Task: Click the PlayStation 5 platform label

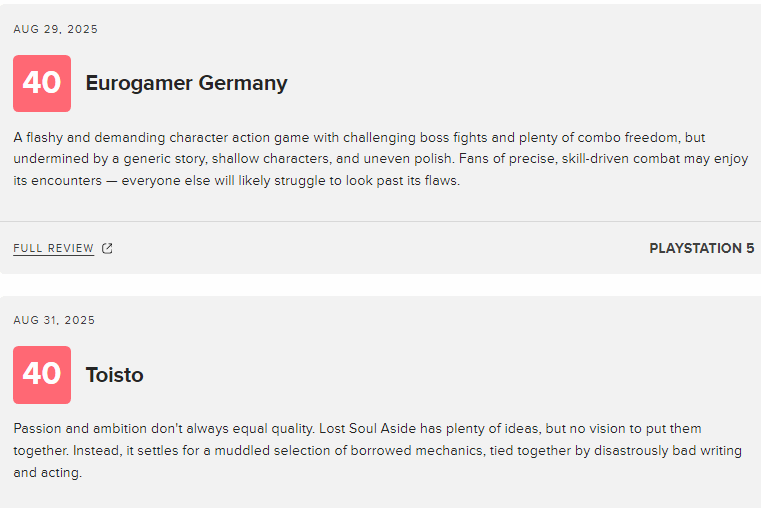Action: (701, 248)
